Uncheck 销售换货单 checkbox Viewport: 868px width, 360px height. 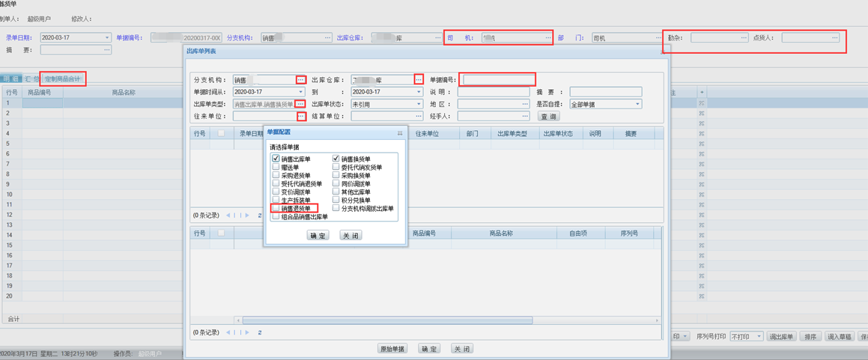click(x=336, y=159)
